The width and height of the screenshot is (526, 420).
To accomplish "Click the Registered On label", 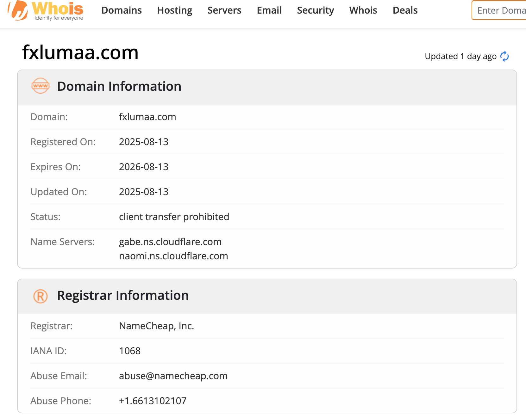I will 63,142.
